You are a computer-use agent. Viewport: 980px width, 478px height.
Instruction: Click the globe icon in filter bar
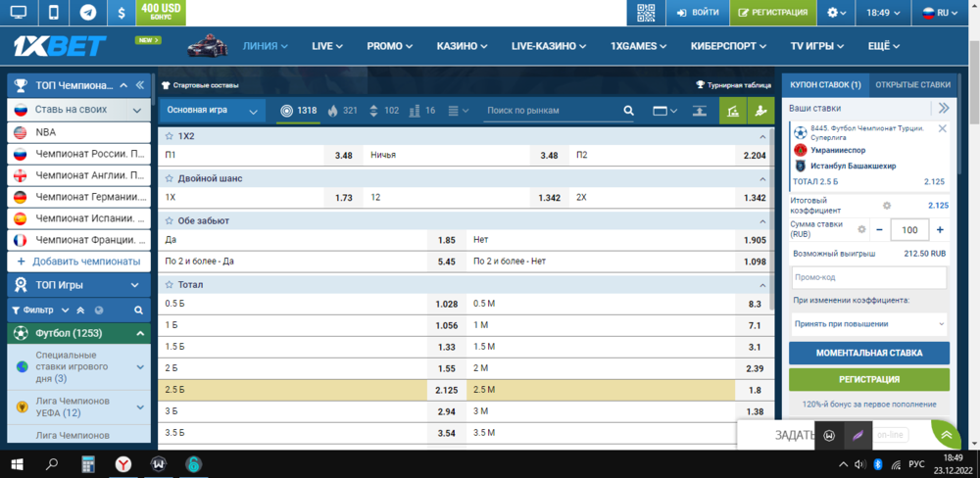click(98, 310)
